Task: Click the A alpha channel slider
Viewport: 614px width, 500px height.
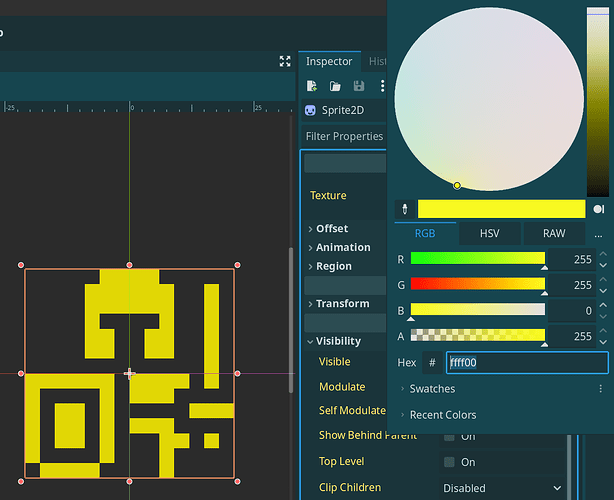Action: click(x=478, y=335)
